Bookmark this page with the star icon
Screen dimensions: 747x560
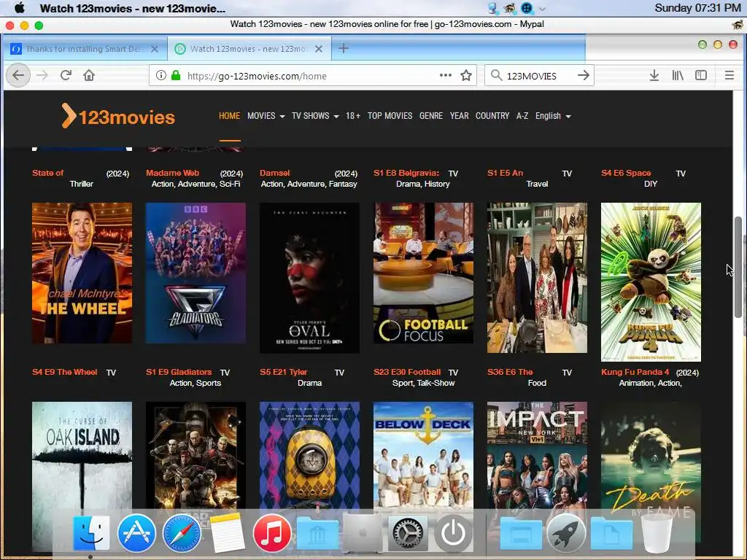(466, 75)
